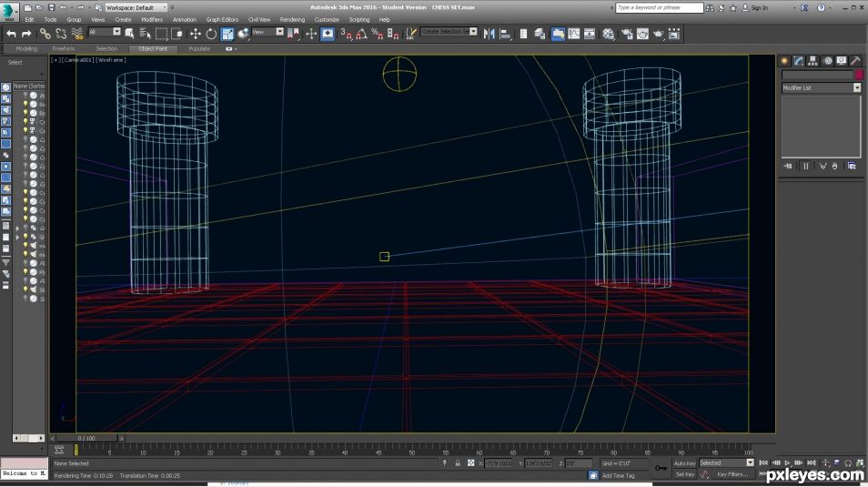Click the Select and Place tool
868x487 pixels.
[x=244, y=35]
